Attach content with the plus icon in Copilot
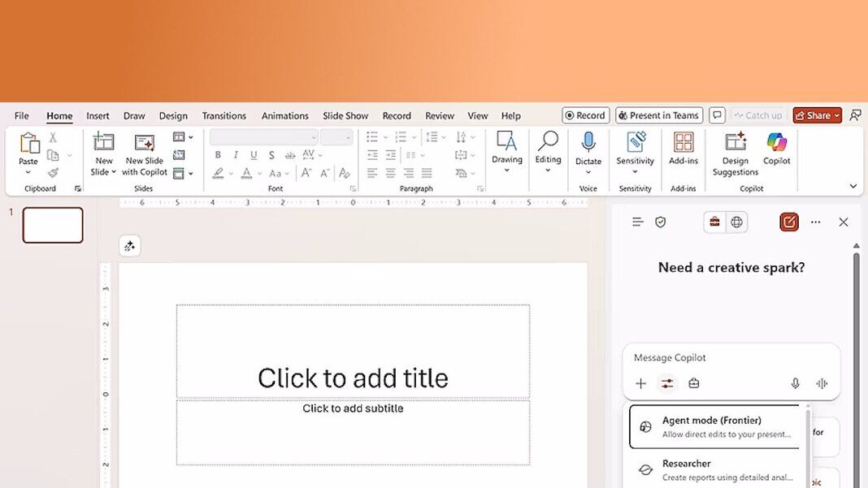This screenshot has height=488, width=868. (x=641, y=382)
